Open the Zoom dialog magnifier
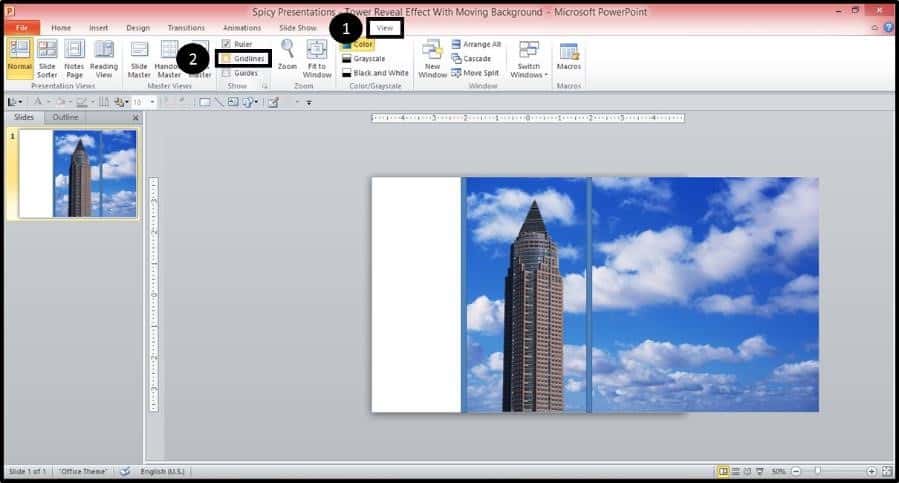Screen dimensions: 899x483 pyautogui.click(x=287, y=54)
